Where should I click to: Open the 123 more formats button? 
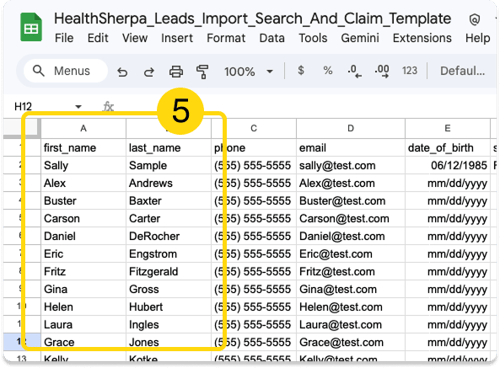409,70
